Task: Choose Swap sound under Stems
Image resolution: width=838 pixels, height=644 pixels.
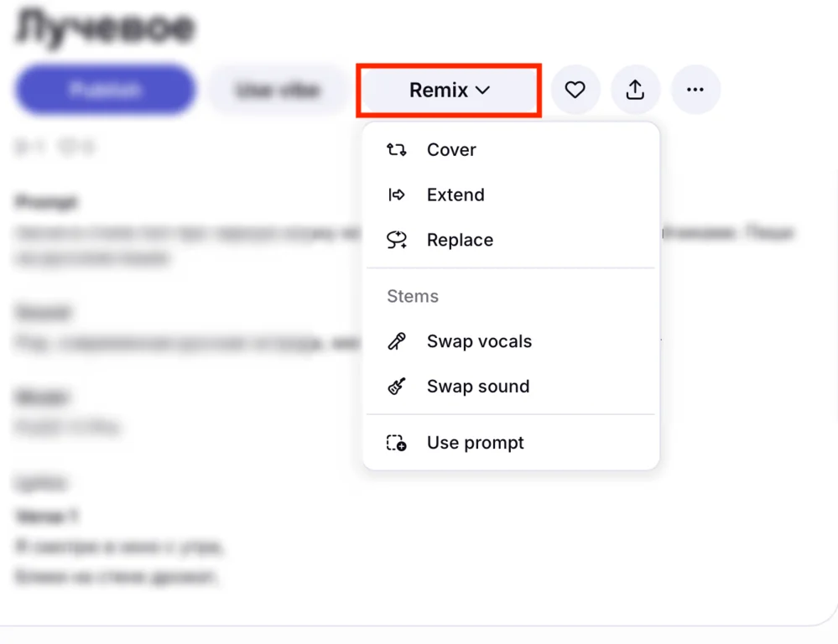Action: pos(478,387)
